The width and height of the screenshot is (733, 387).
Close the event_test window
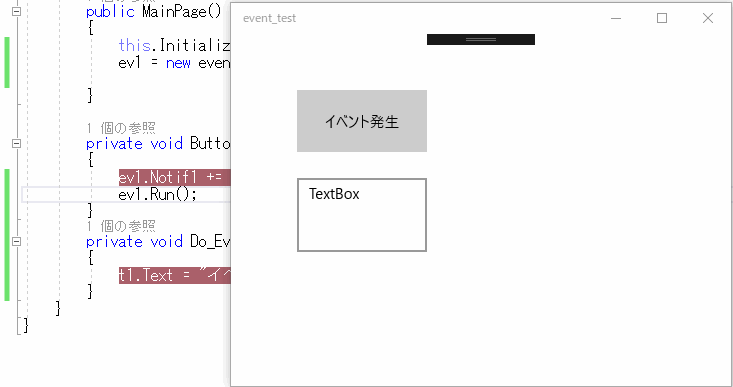click(x=708, y=18)
